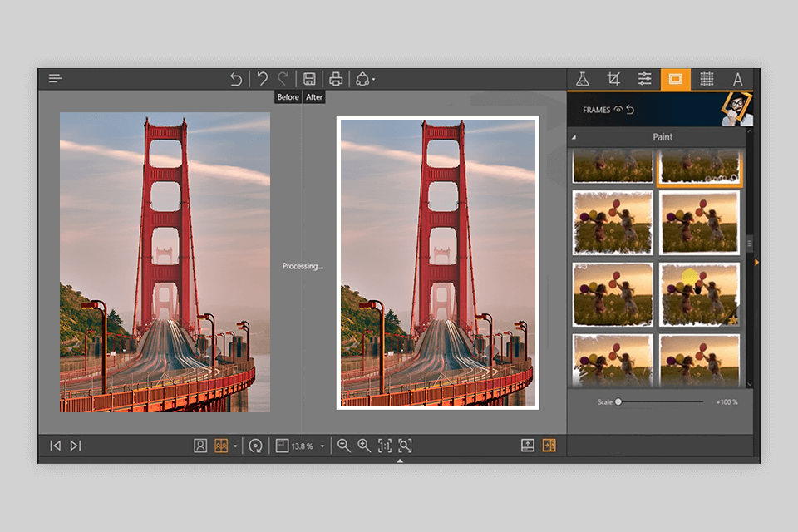Expand the bottom filmstrip via up arrow

tap(400, 461)
